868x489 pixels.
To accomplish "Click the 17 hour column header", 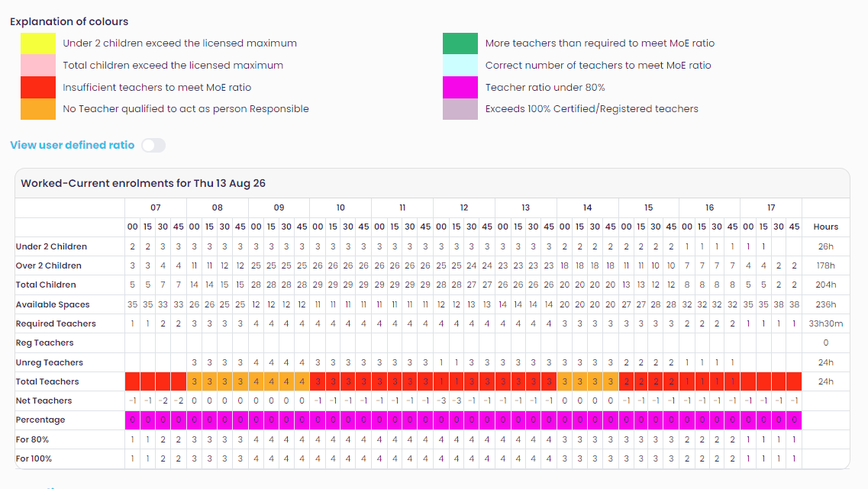I will (x=771, y=208).
